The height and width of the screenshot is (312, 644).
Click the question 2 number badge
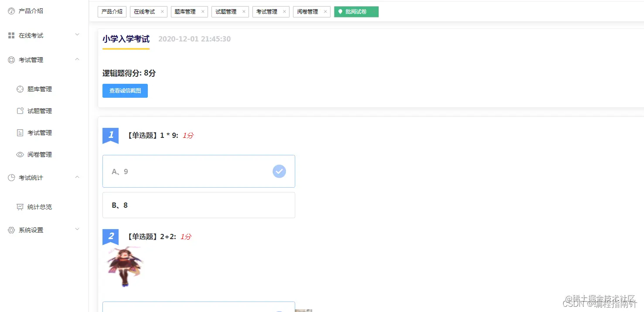(111, 237)
